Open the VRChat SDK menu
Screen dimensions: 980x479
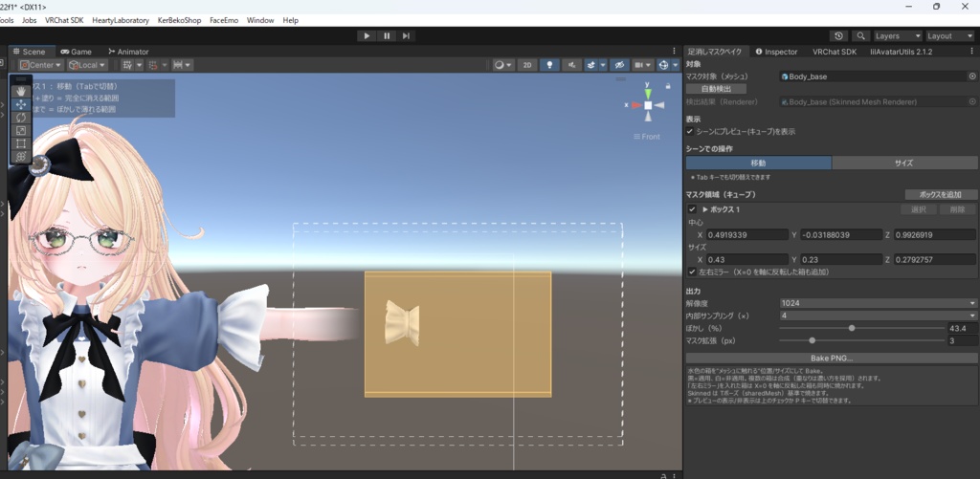tap(64, 20)
